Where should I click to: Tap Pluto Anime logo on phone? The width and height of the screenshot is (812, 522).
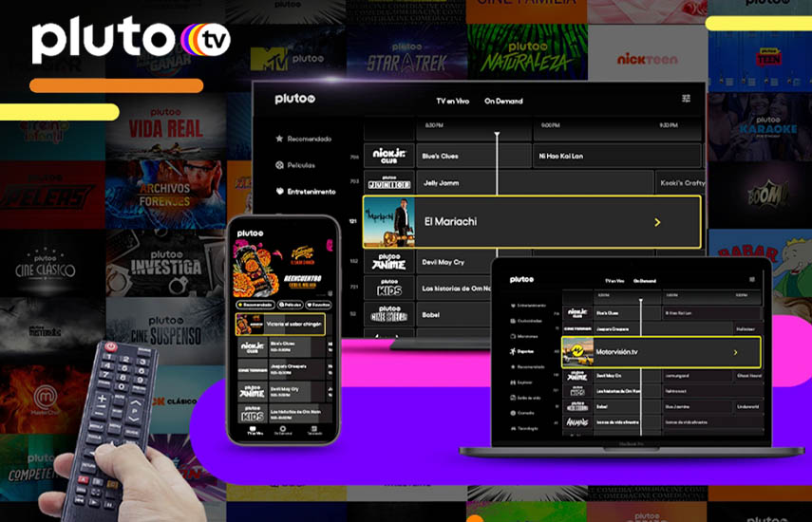pyautogui.click(x=253, y=391)
